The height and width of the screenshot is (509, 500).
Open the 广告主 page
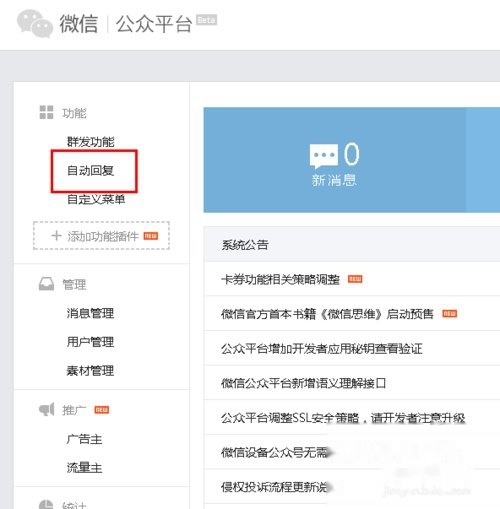[84, 439]
